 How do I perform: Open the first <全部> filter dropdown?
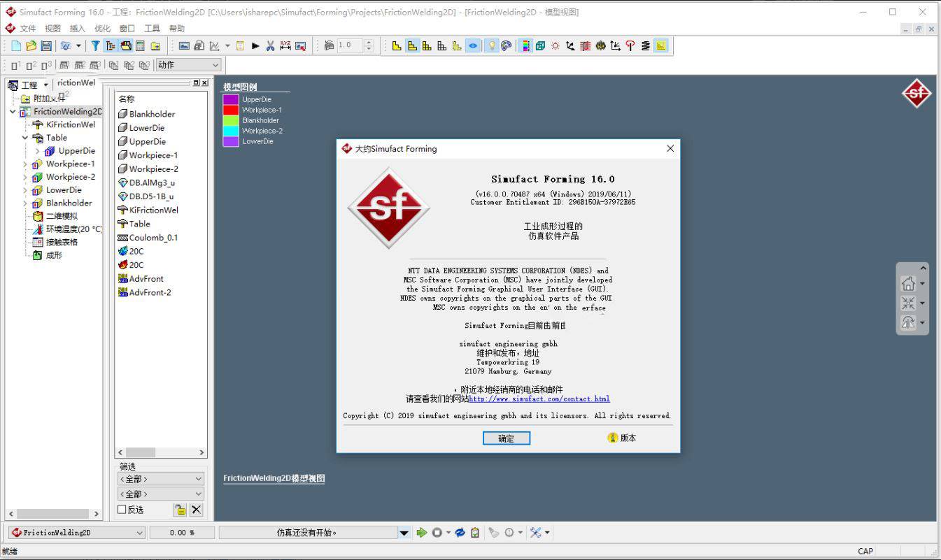[161, 479]
